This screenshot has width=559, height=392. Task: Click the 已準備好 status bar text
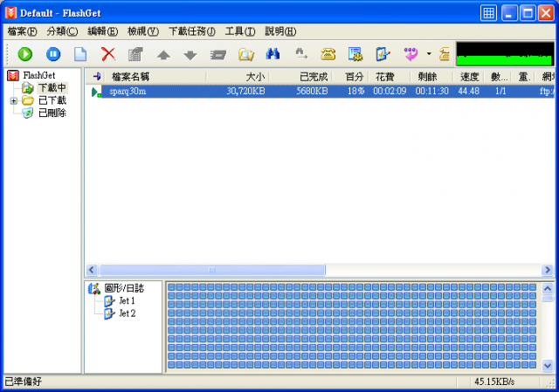(x=24, y=382)
